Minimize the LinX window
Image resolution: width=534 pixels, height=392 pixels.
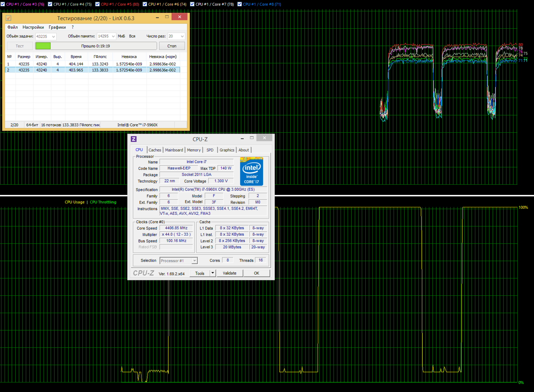157,17
